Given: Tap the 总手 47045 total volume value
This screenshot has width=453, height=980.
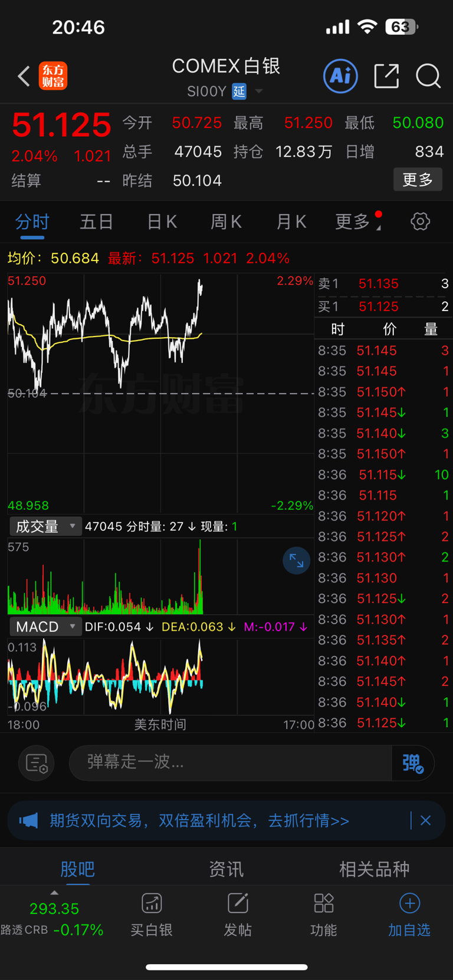Looking at the screenshot, I should click(x=198, y=152).
